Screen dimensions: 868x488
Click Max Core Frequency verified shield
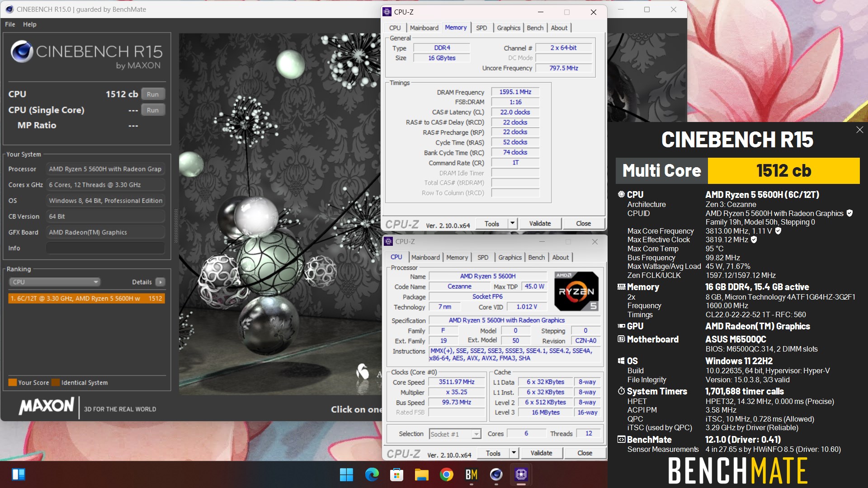pyautogui.click(x=778, y=231)
